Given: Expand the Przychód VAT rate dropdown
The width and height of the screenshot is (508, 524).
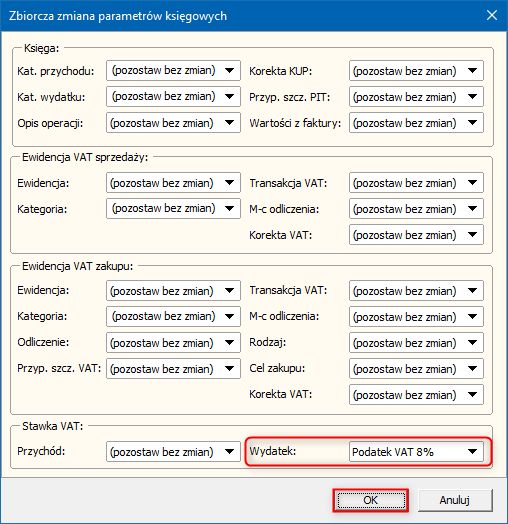Looking at the screenshot, I should 173,451.
